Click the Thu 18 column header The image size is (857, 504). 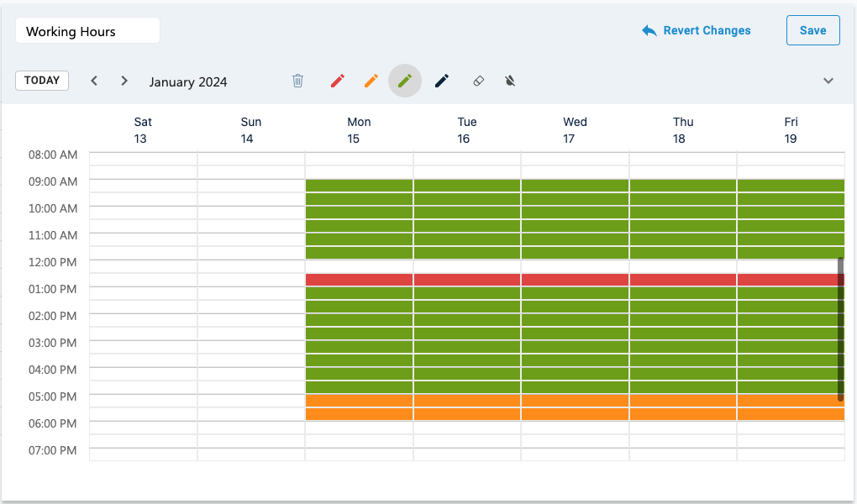[682, 130]
